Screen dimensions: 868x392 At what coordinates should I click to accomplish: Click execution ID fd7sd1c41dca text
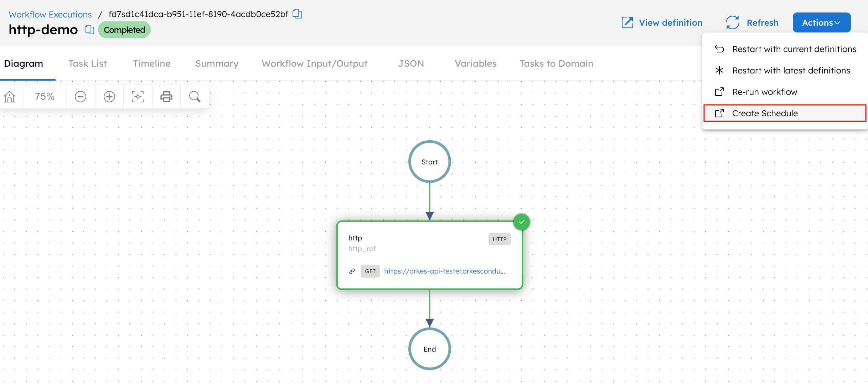(x=198, y=14)
